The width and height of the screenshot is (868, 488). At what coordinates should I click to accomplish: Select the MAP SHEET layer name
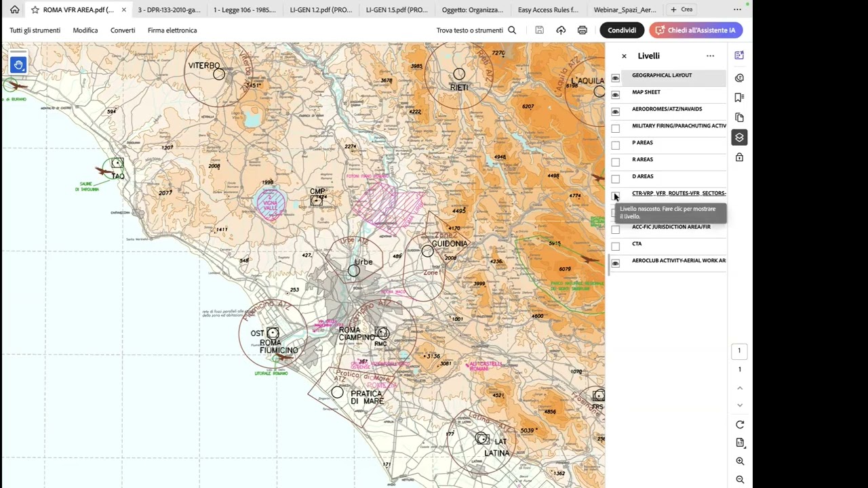[646, 92]
